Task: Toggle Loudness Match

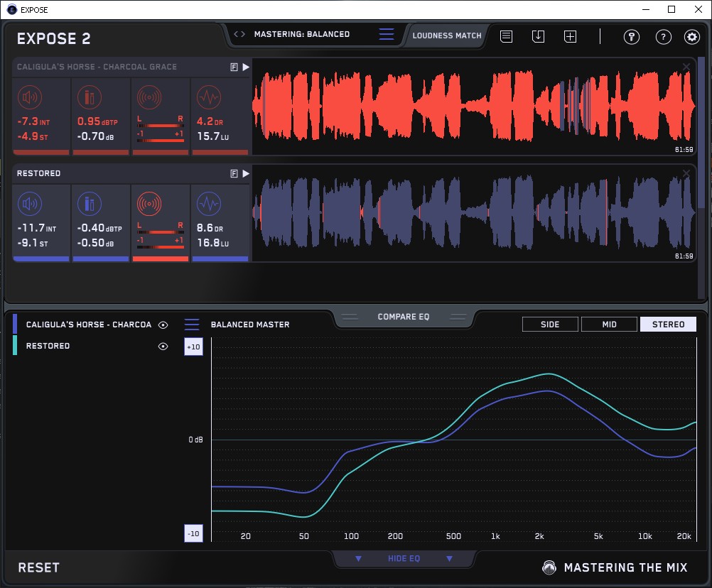Action: (447, 36)
